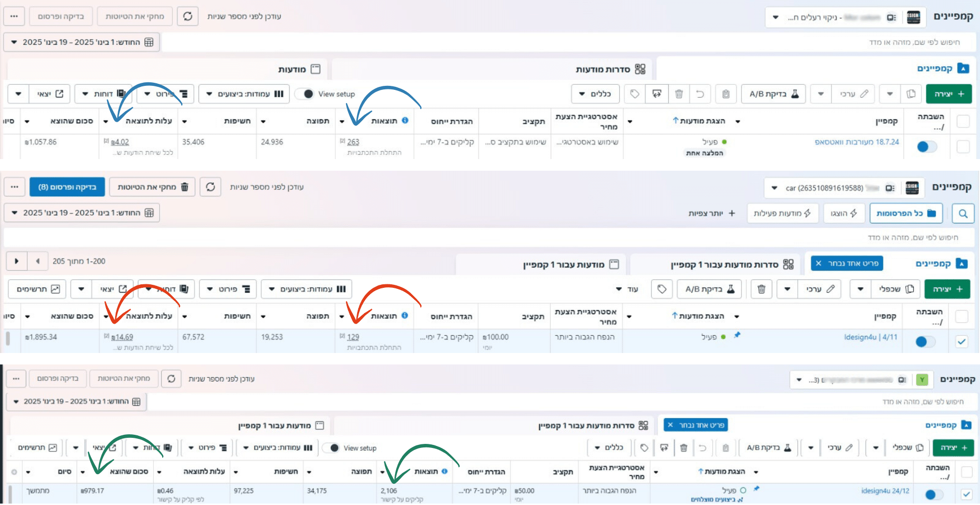The height and width of the screenshot is (505, 980).
Task: Toggle off the 18.7.24 מעורבות וואטסאפ campaign
Action: pos(926,146)
